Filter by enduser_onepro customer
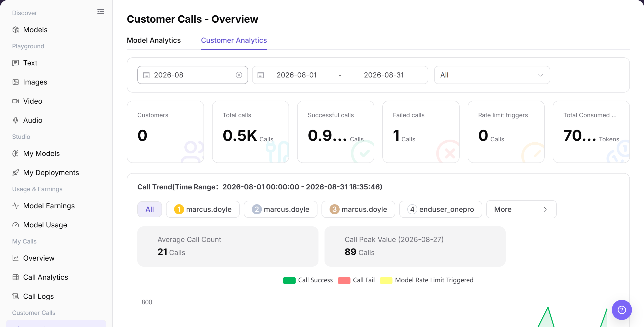Viewport: 644px width, 327px height. pyautogui.click(x=440, y=209)
